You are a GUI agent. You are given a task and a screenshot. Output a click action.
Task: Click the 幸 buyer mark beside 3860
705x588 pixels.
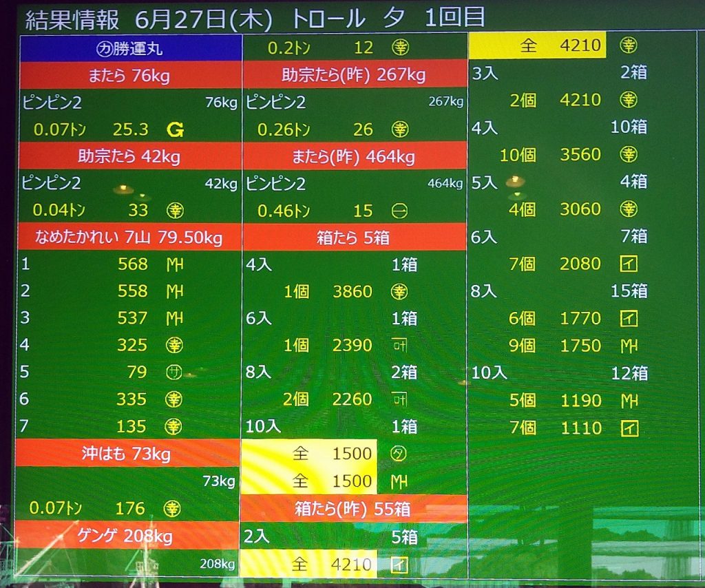pyautogui.click(x=399, y=292)
